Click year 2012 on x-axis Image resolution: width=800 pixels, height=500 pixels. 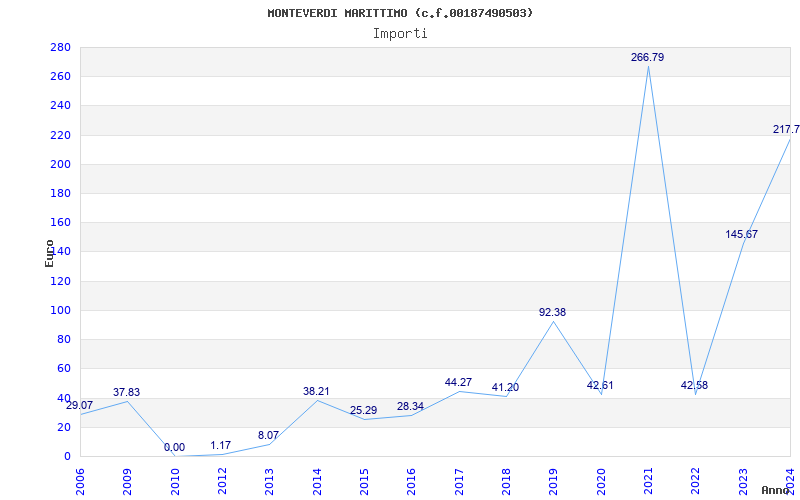(x=222, y=481)
